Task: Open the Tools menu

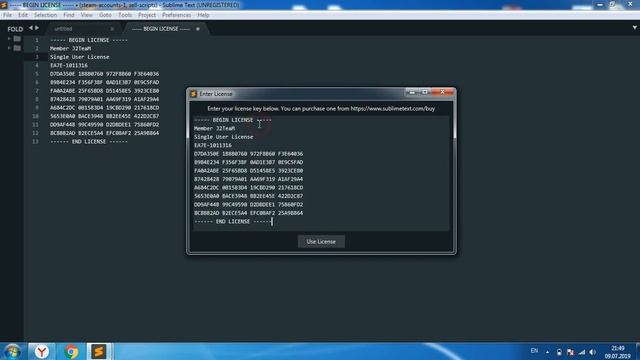Action: click(125, 15)
